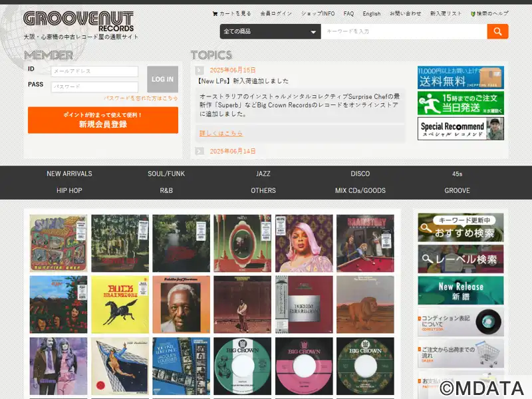The image size is (532, 399).
Task: Open the 全ての商品 category dropdown
Action: click(270, 31)
